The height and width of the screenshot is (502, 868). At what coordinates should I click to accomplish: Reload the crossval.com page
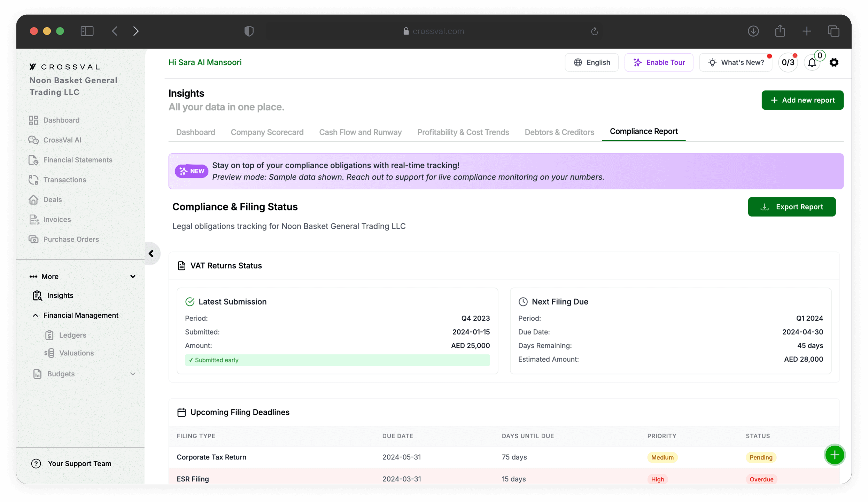(594, 31)
